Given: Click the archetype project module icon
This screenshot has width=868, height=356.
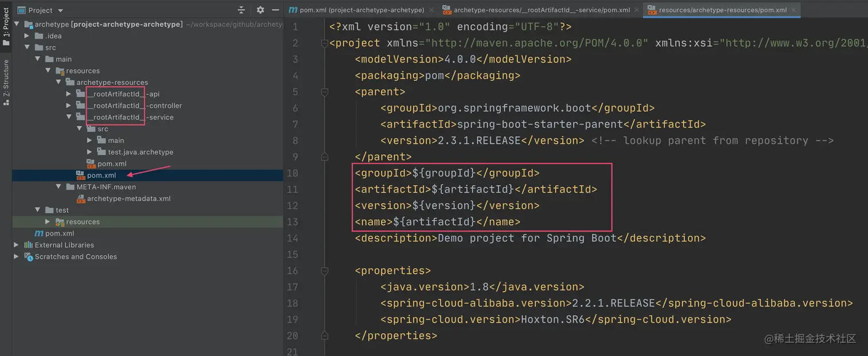Looking at the screenshot, I should (x=28, y=24).
